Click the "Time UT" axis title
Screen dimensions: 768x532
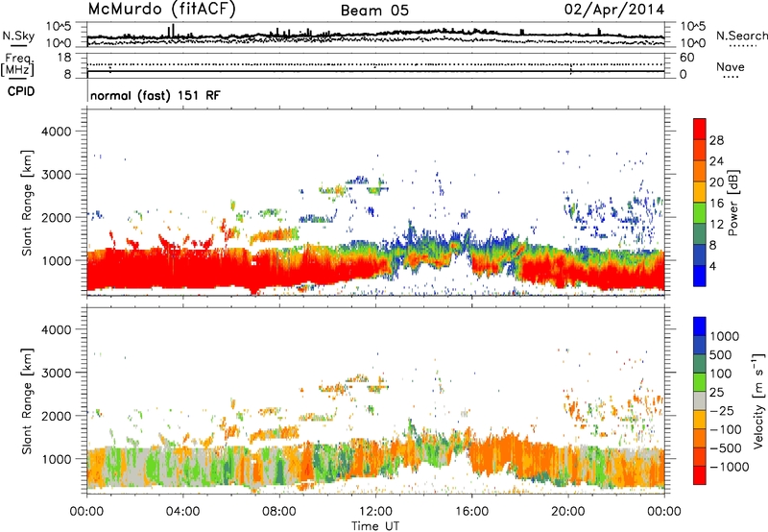[375, 526]
